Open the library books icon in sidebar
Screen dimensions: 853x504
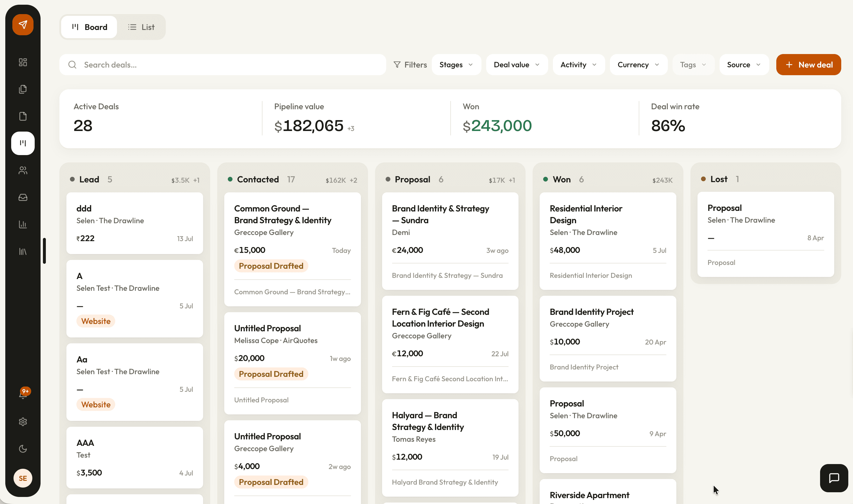23,251
